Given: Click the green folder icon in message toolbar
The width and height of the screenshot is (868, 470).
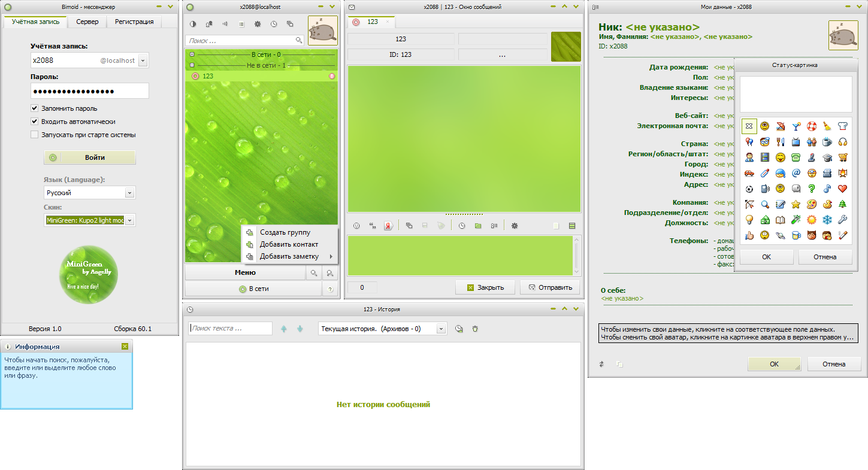Looking at the screenshot, I should coord(478,226).
